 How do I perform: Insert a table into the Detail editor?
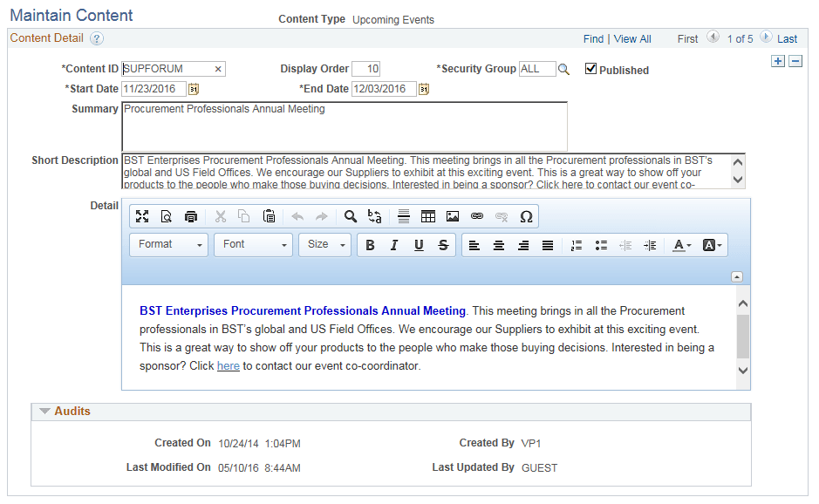click(428, 215)
